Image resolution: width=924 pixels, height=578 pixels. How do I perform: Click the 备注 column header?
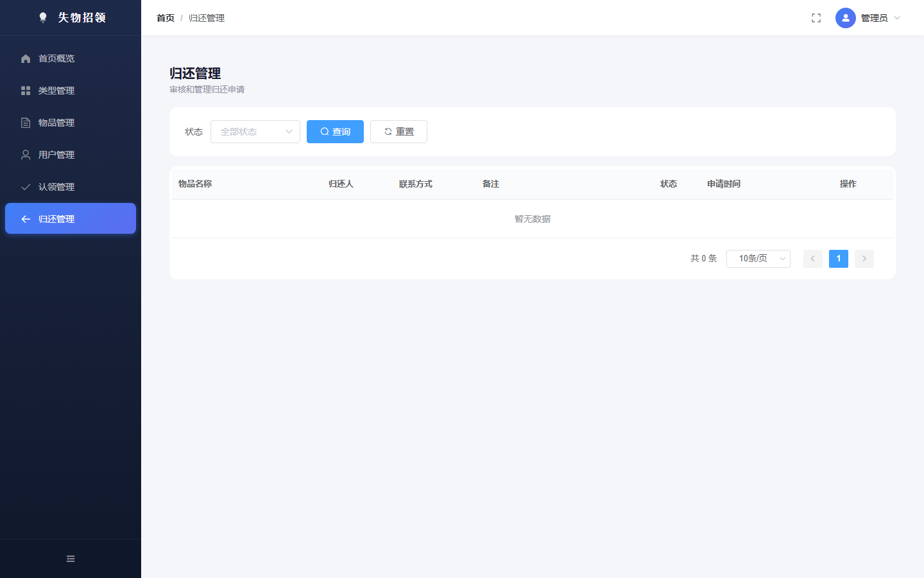point(491,184)
